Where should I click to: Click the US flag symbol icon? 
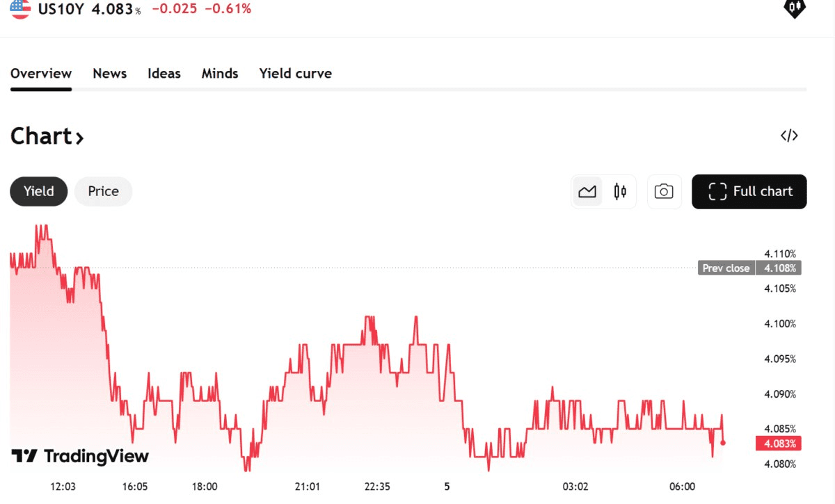tap(20, 8)
